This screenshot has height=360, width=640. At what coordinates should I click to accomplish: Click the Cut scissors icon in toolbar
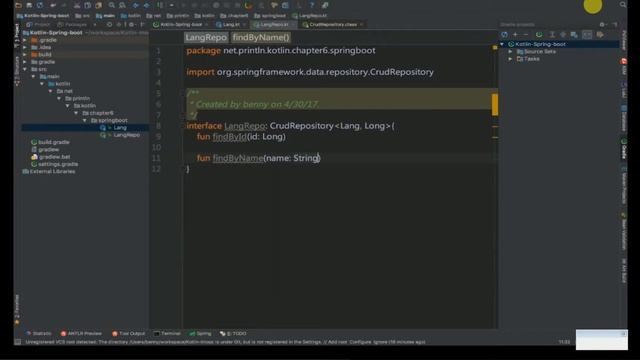point(77,5)
